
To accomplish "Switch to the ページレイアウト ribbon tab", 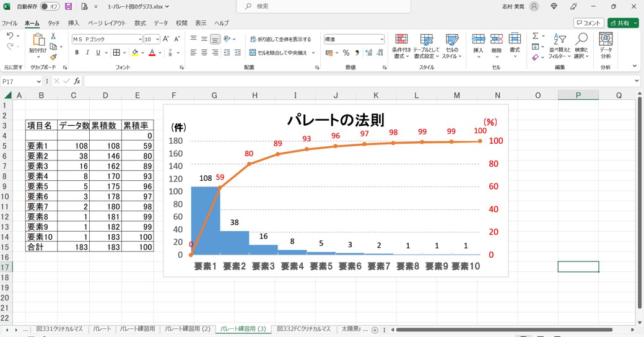I will pyautogui.click(x=107, y=23).
